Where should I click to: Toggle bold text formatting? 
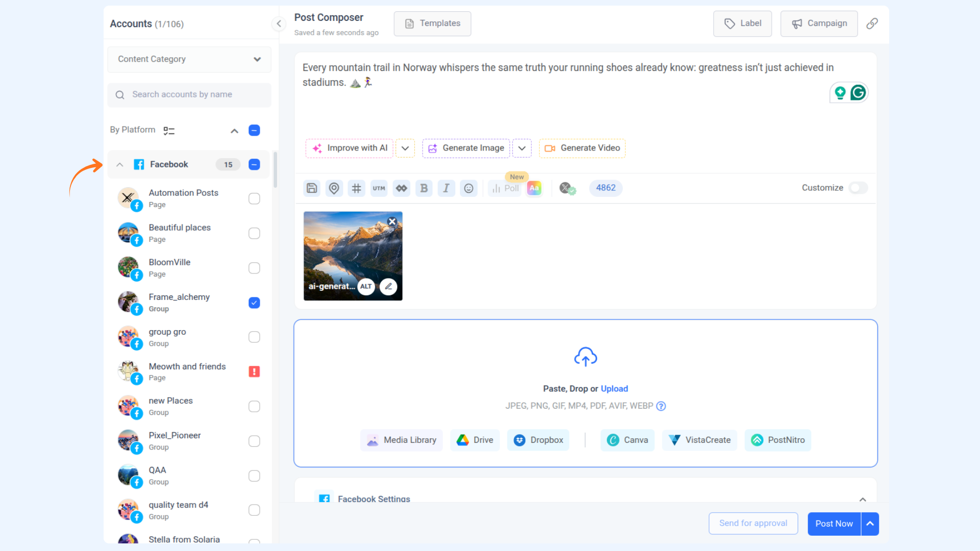(x=424, y=188)
